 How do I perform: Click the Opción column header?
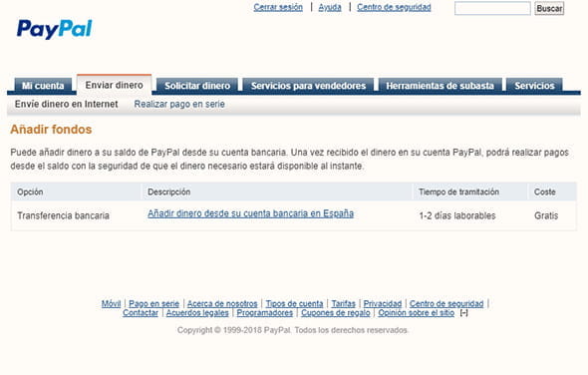(30, 191)
